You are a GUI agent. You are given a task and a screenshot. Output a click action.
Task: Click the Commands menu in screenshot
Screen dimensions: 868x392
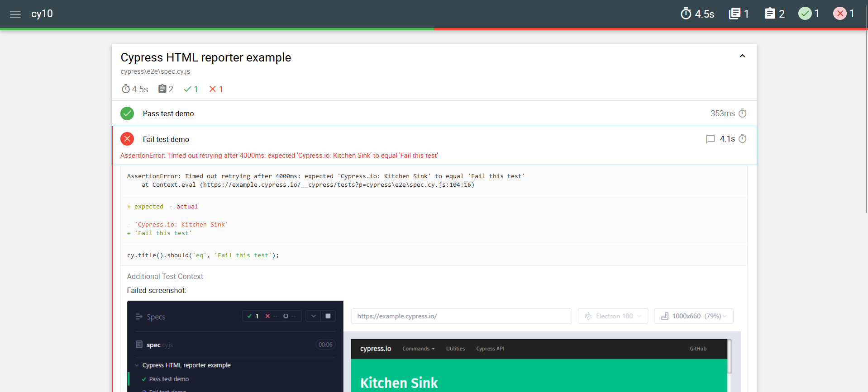tap(419, 349)
